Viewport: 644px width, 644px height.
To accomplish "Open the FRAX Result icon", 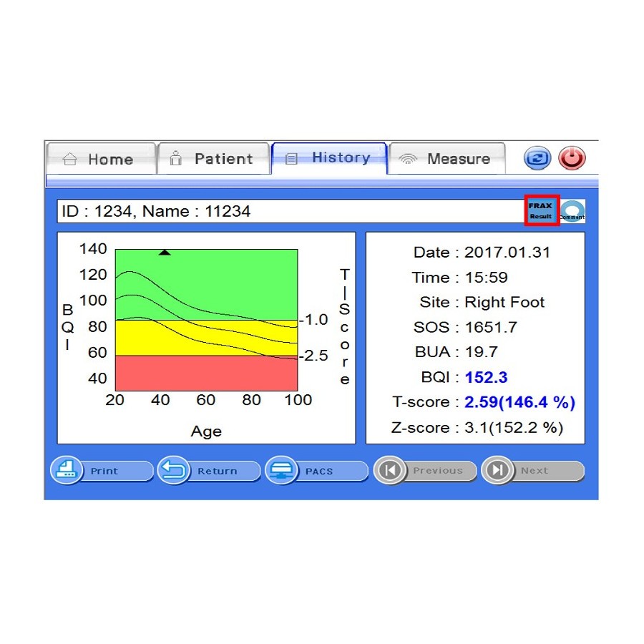I will click(541, 210).
